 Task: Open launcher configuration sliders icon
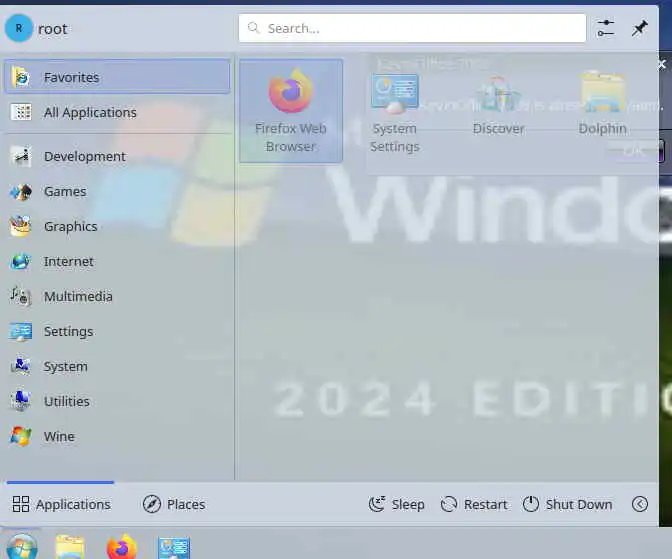[x=606, y=28]
